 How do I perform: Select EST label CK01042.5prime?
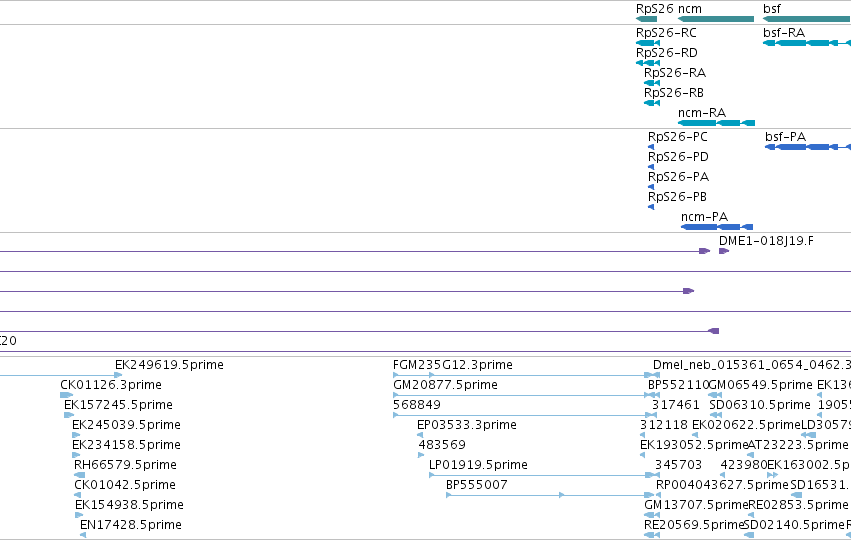[x=125, y=485]
